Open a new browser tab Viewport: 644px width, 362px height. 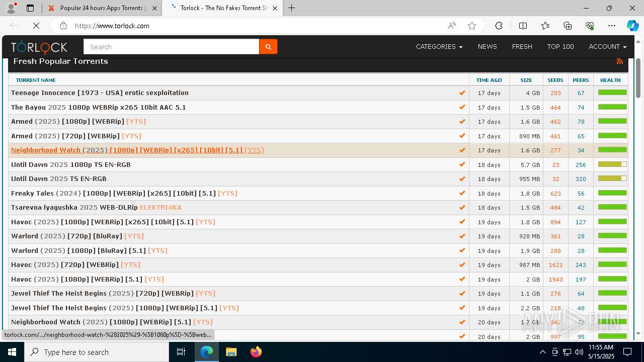tap(291, 8)
